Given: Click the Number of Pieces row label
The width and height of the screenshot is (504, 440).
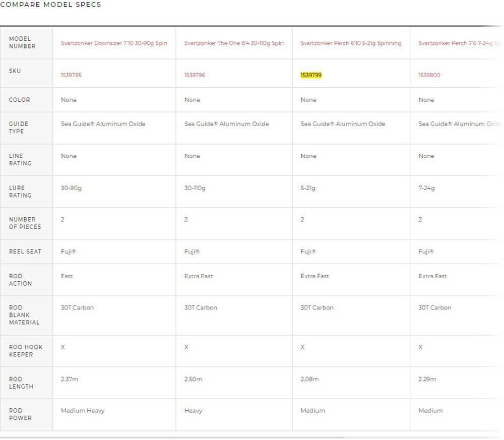Looking at the screenshot, I should (25, 223).
